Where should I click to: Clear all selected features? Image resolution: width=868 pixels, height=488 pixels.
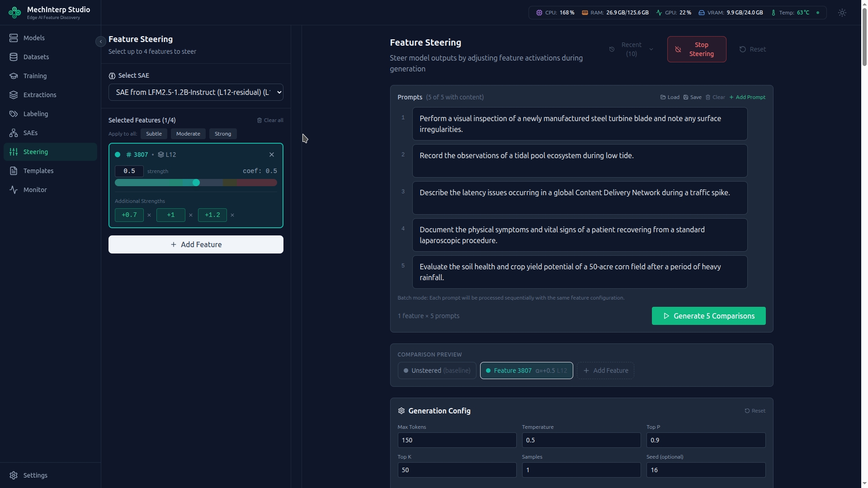pos(270,120)
